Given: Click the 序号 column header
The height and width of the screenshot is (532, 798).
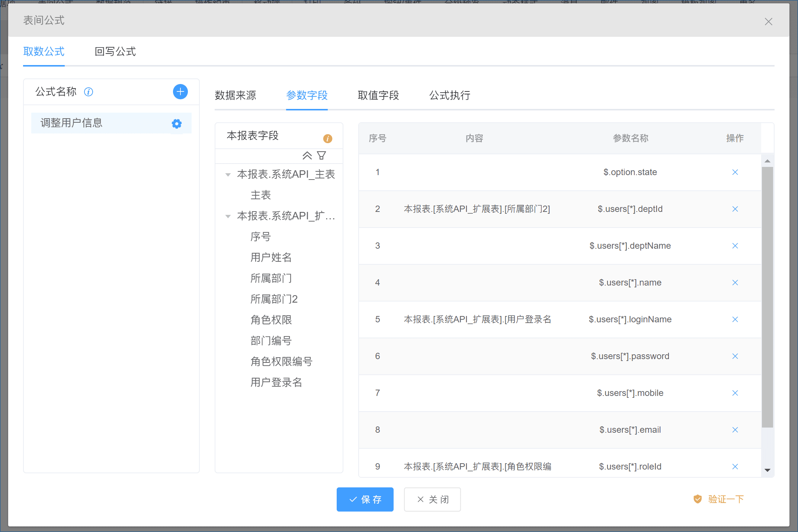Looking at the screenshot, I should [x=378, y=138].
